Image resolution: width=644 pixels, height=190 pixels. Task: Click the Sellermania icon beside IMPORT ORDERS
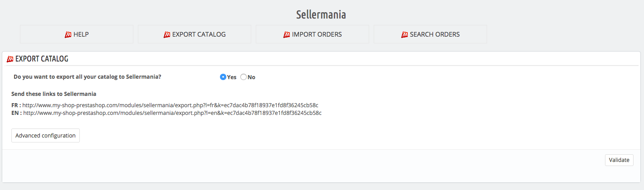pyautogui.click(x=287, y=34)
